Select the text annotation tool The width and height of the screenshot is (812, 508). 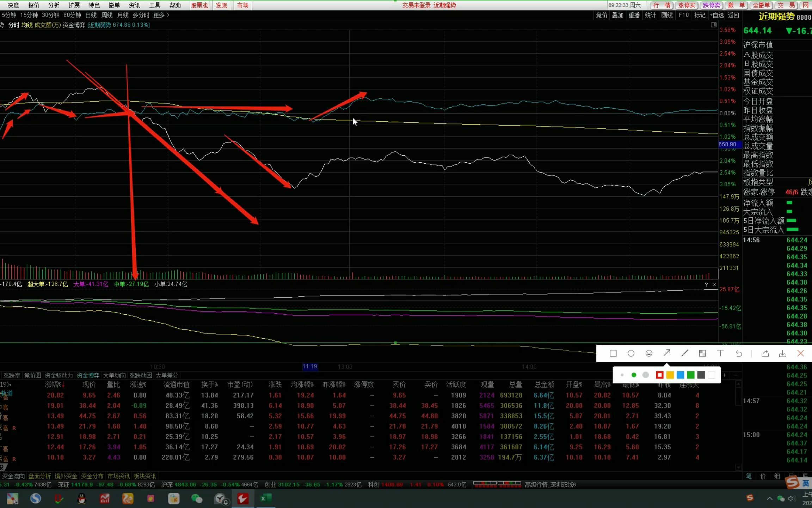pyautogui.click(x=720, y=353)
